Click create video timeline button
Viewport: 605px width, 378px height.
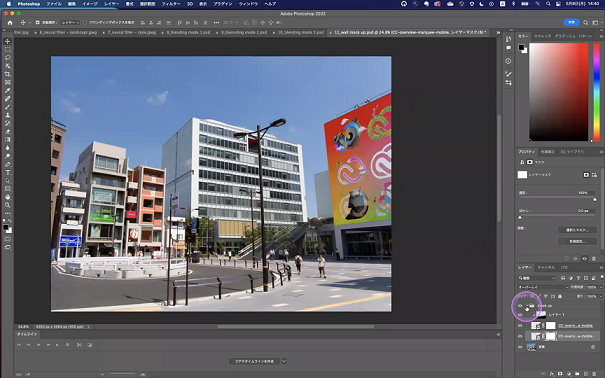tap(254, 361)
